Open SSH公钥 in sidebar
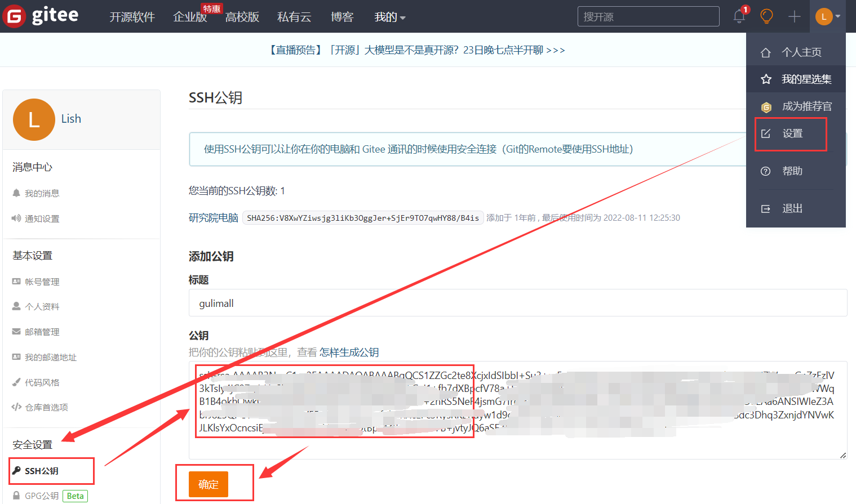 click(x=42, y=471)
